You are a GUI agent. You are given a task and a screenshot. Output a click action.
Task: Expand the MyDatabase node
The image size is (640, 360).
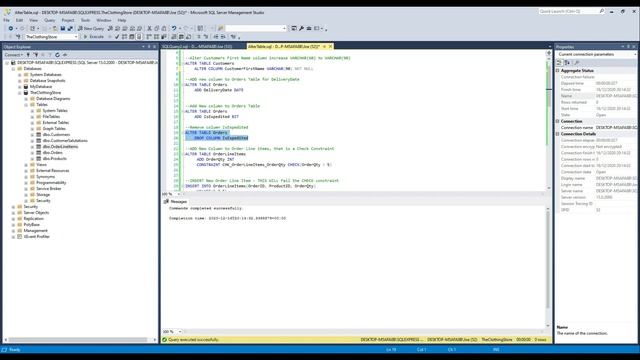[20, 87]
